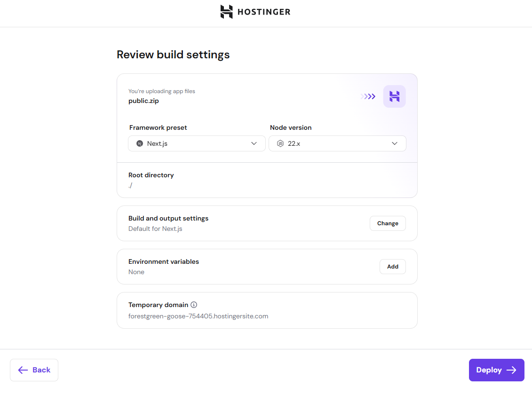
Task: Click the public.zip file name
Action: coord(143,101)
